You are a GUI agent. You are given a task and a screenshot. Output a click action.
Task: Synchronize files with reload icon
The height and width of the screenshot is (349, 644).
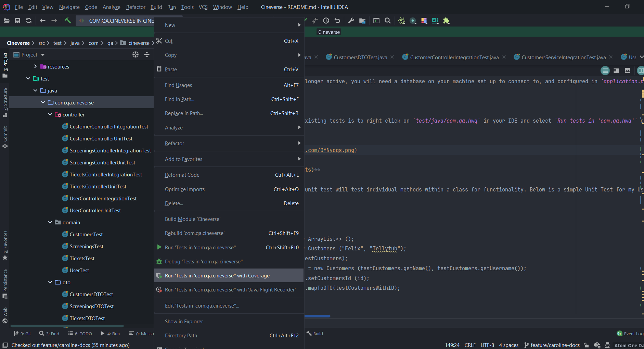pos(29,21)
